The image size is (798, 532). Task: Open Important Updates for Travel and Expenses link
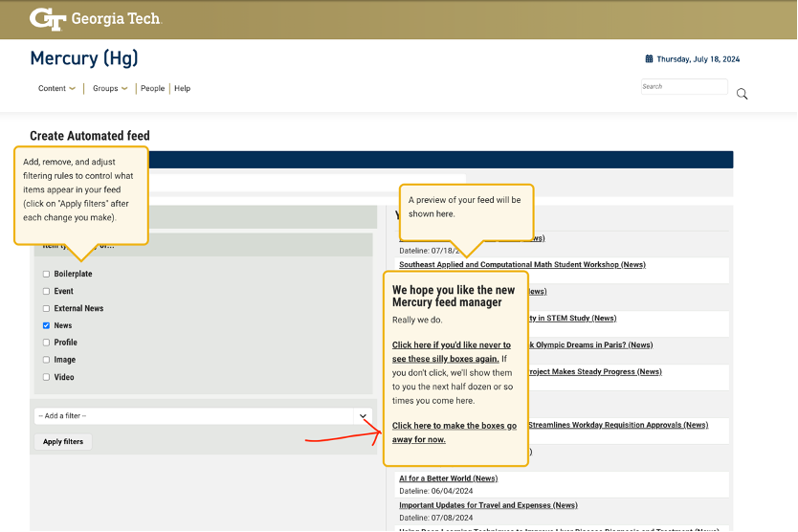point(488,505)
